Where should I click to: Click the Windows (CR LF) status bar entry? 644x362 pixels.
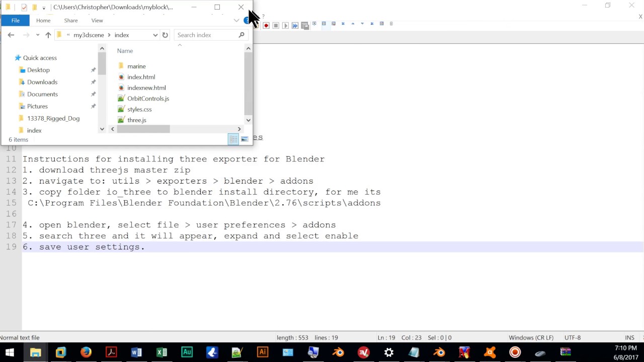(531, 338)
